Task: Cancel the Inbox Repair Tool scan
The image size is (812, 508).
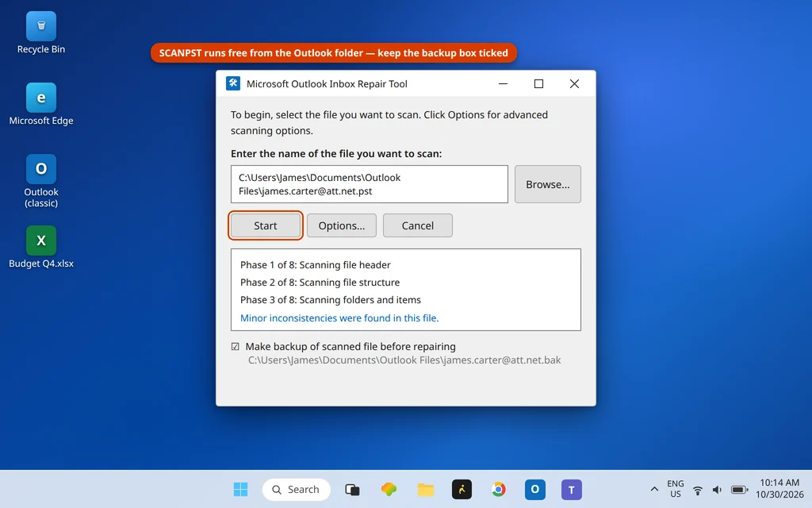Action: coord(418,225)
